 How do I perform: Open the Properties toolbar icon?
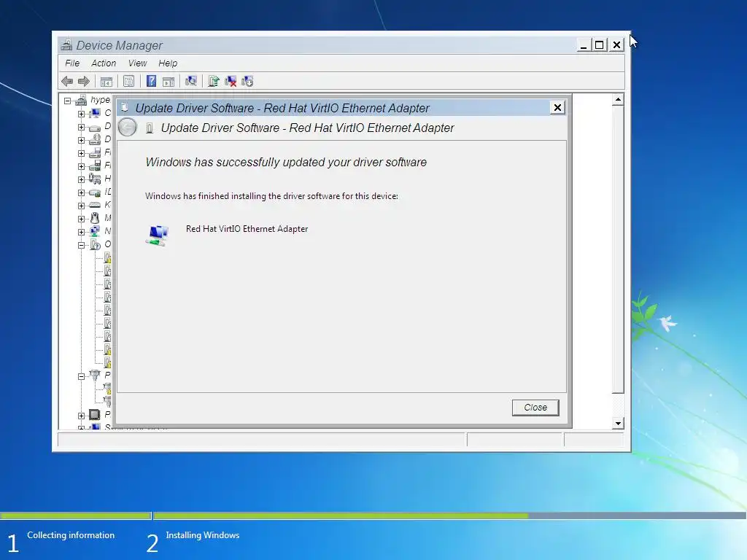[128, 82]
